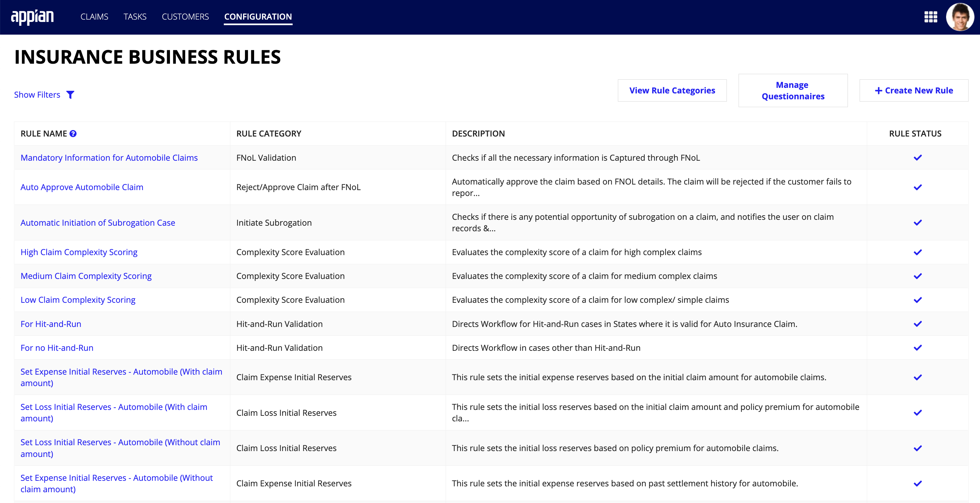Screen dimensions: 980x503
Task: Click the rule status checkmark for High Claim Complexity Scoring
Action: point(917,252)
